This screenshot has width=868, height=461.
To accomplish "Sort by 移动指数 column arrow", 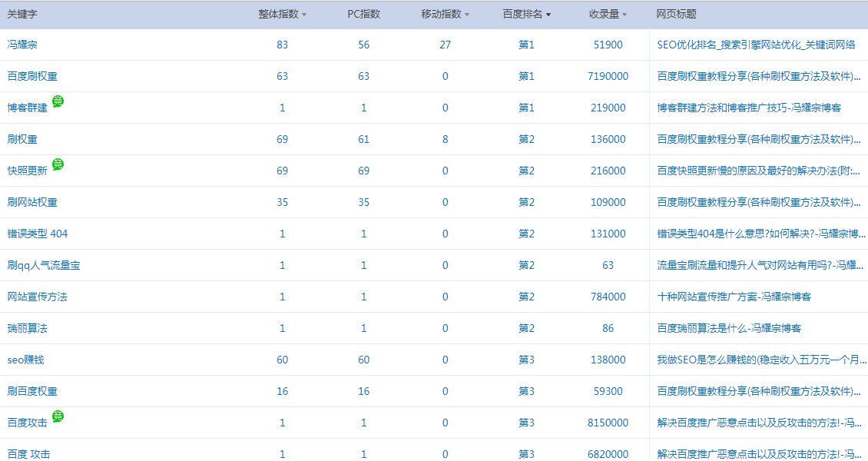I will [x=467, y=15].
